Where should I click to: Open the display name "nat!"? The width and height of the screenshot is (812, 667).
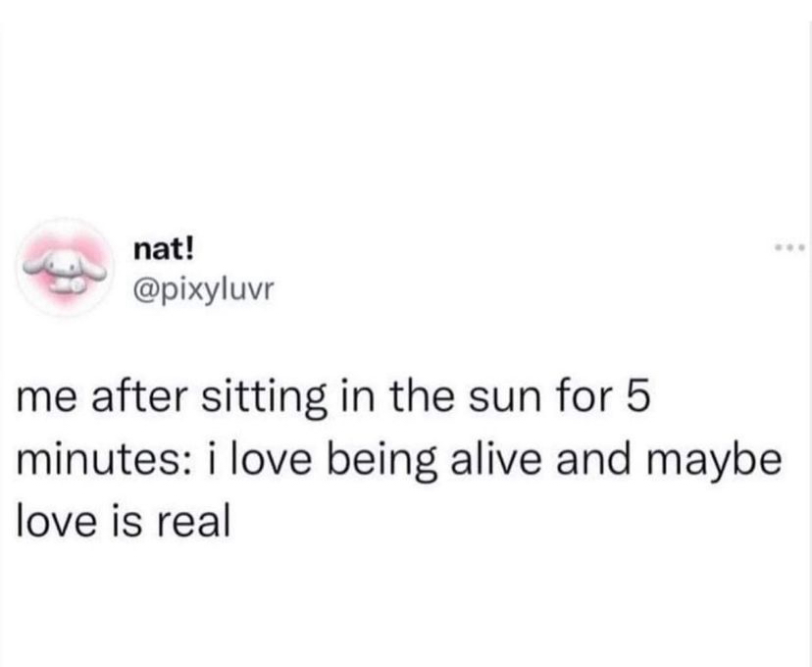coord(164,248)
